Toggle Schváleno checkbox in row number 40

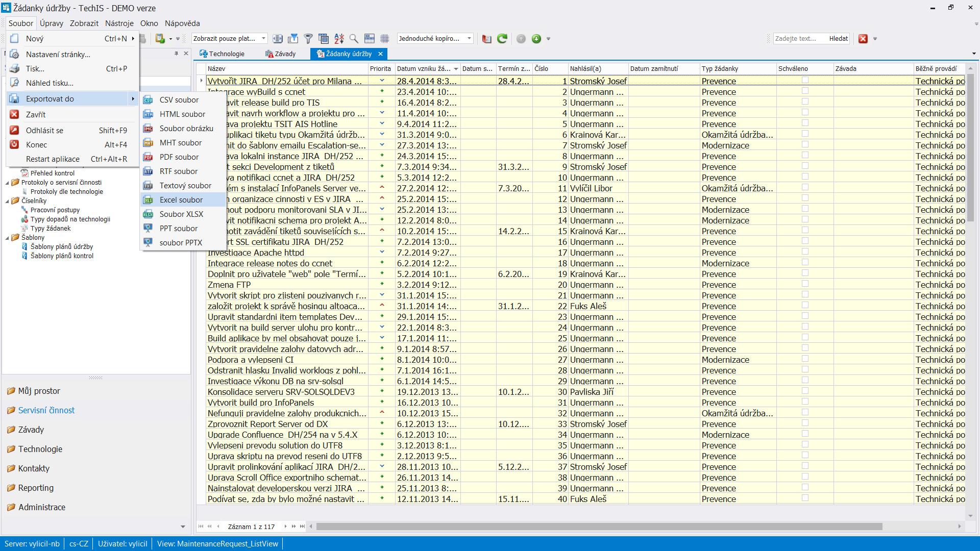pos(805,498)
